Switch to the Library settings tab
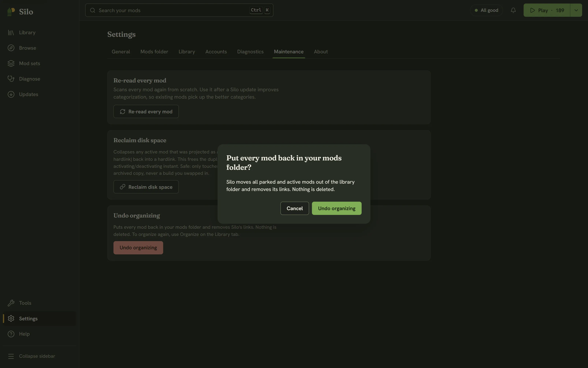Image resolution: width=588 pixels, height=368 pixels. [x=187, y=52]
